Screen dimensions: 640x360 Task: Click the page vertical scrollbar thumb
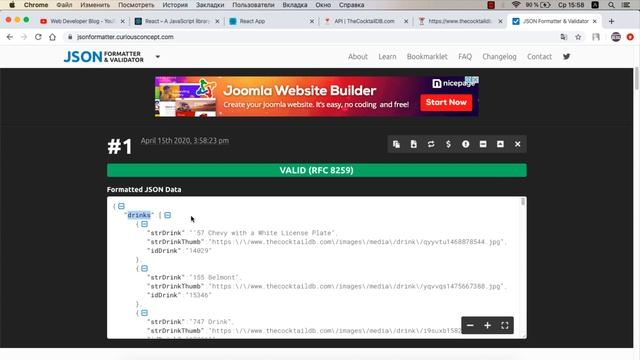tap(636, 78)
